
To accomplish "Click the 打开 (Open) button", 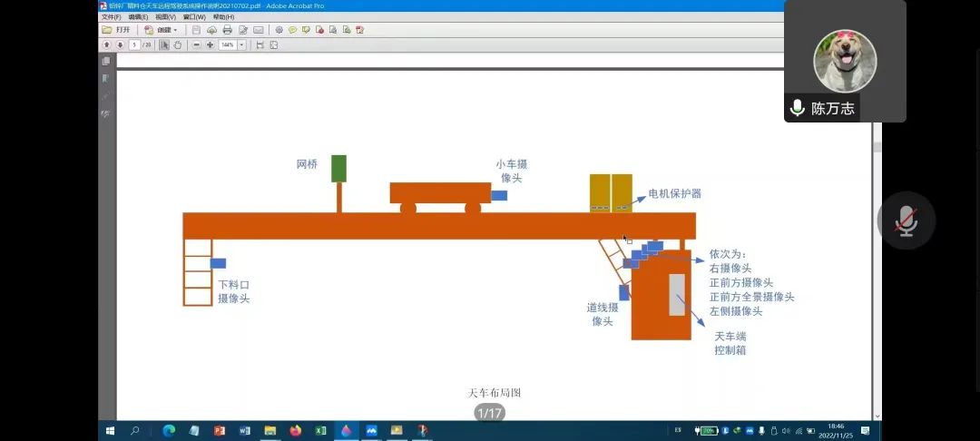I will click(x=117, y=30).
